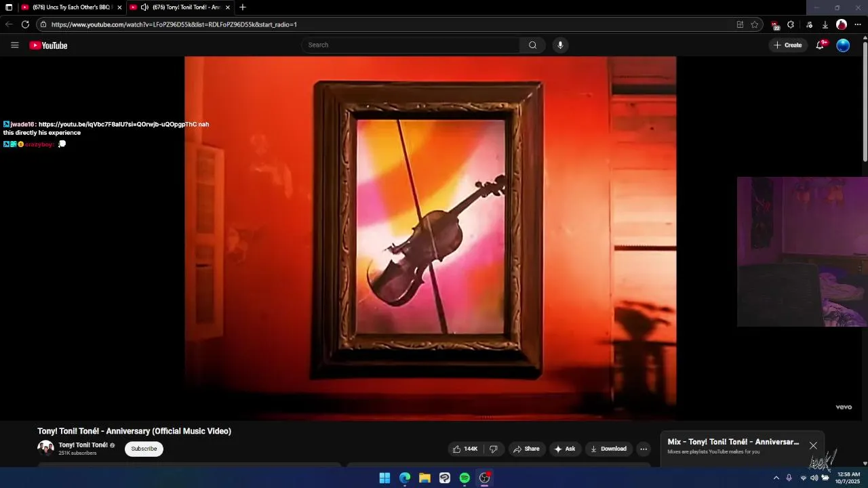The width and height of the screenshot is (868, 488).
Task: Open the YouTube account avatar menu
Action: 843,45
